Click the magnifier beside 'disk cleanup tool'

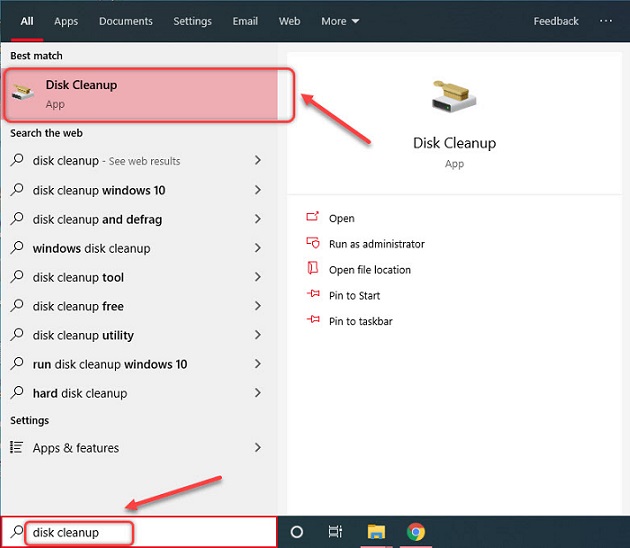[x=17, y=277]
